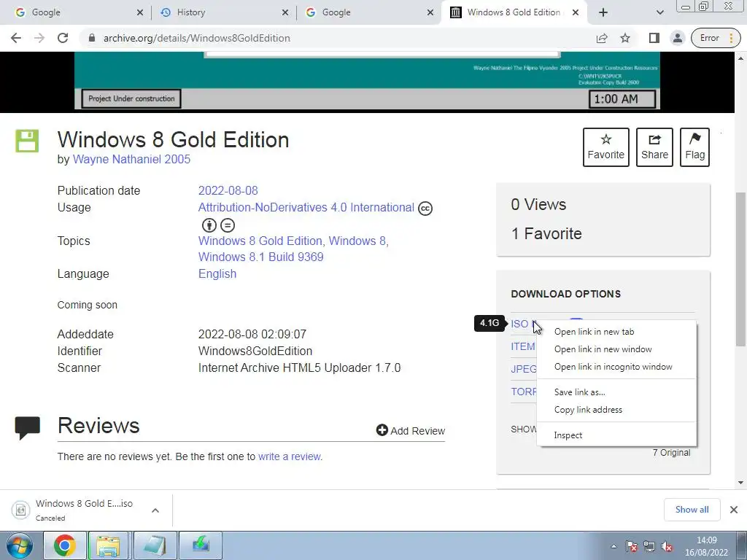Click the Share button
747x560 pixels.
tap(654, 147)
